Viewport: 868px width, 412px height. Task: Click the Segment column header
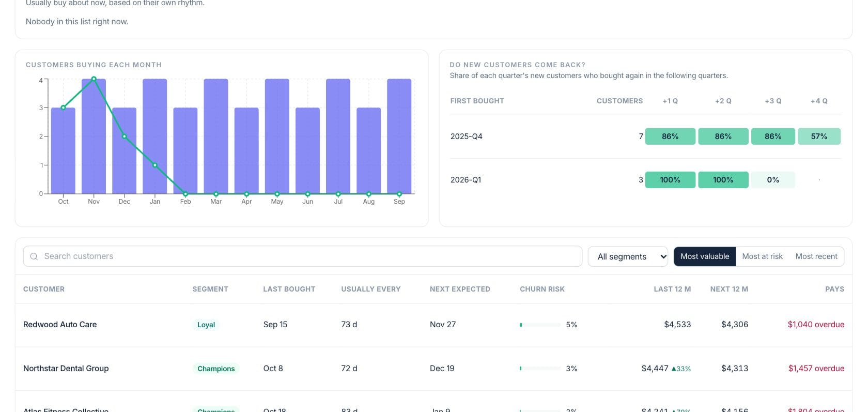click(x=210, y=289)
